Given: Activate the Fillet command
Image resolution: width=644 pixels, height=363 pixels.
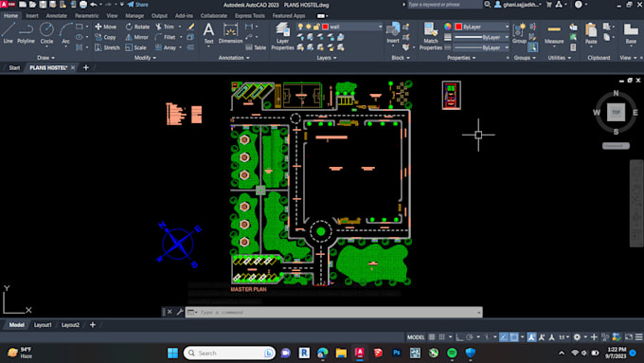Looking at the screenshot, I should (165, 37).
